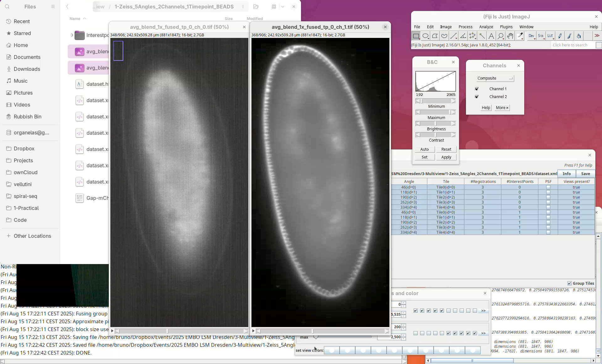Viewport: 602px width, 364px height.
Task: Select the Angle tool
Action: tap(463, 36)
